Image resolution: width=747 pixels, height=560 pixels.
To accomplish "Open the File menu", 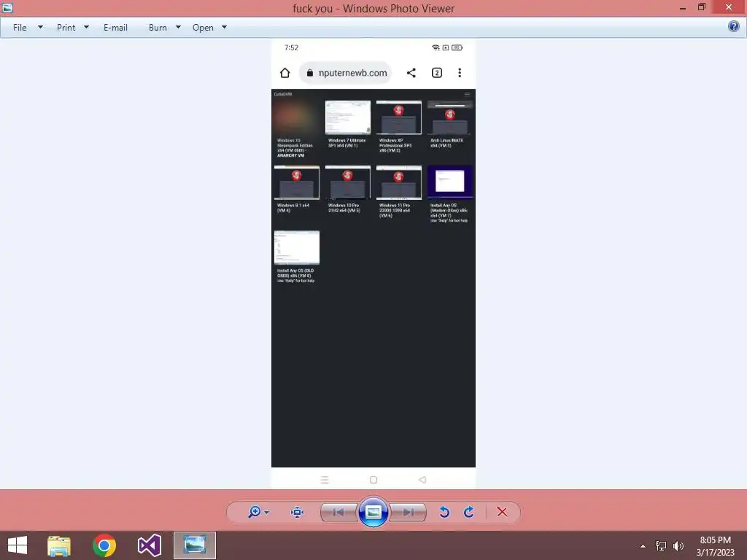I will (x=20, y=28).
